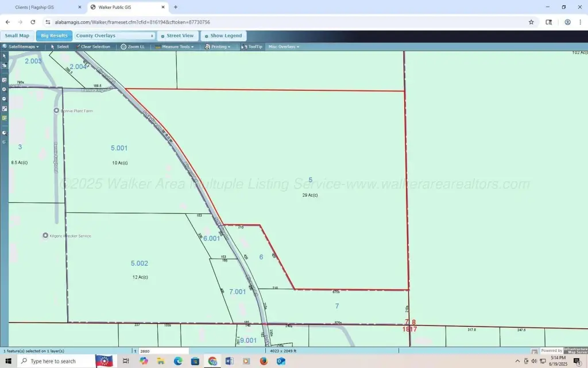Image resolution: width=588 pixels, height=368 pixels.
Task: Toggle the ToolTip option
Action: coord(252,47)
